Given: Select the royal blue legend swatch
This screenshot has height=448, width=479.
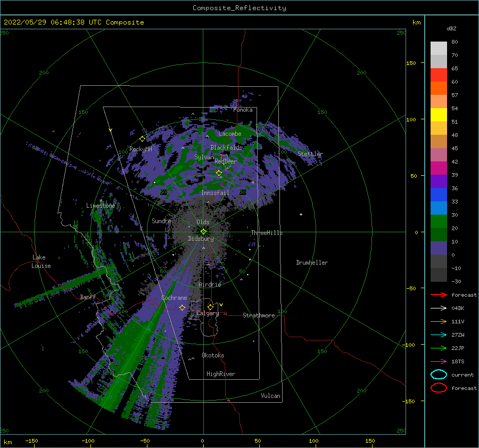Looking at the screenshot, I should (x=439, y=194).
